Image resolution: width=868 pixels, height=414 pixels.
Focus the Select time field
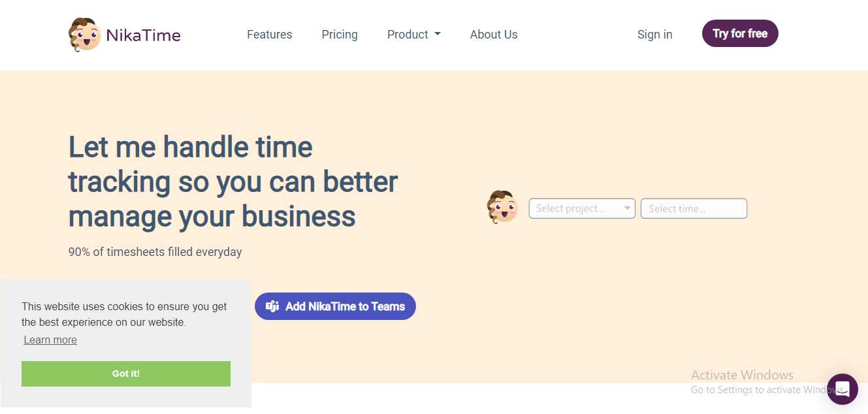[x=694, y=208]
